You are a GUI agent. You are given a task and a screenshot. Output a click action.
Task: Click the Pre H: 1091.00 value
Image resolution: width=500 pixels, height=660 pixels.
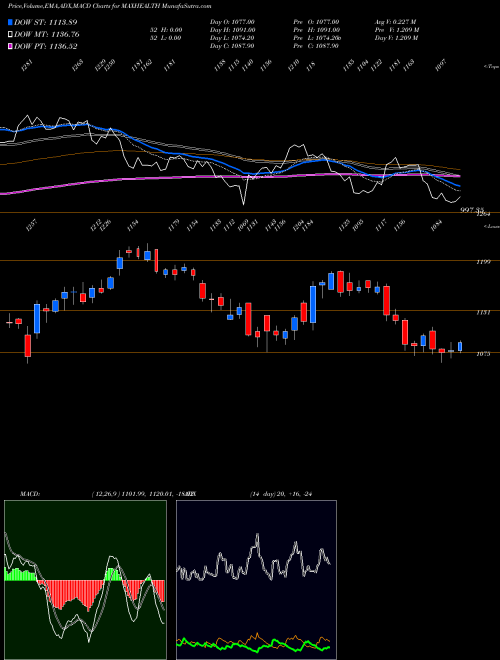tap(318, 30)
